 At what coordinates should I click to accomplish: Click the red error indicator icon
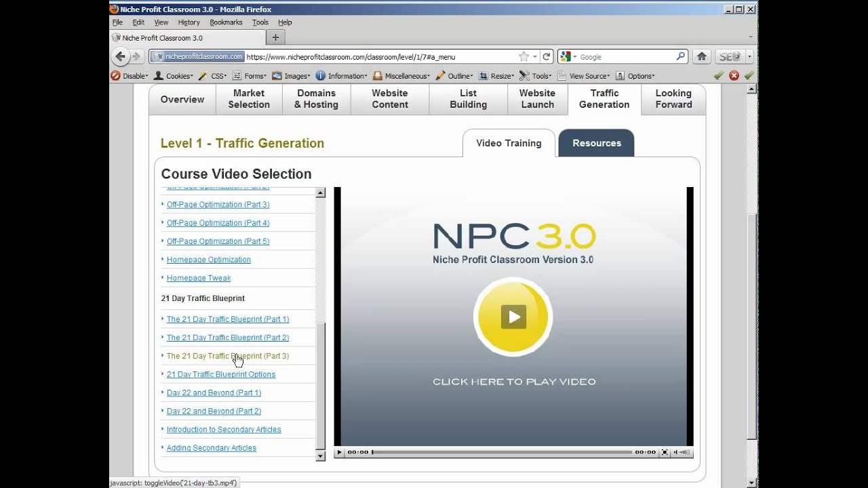(x=734, y=76)
